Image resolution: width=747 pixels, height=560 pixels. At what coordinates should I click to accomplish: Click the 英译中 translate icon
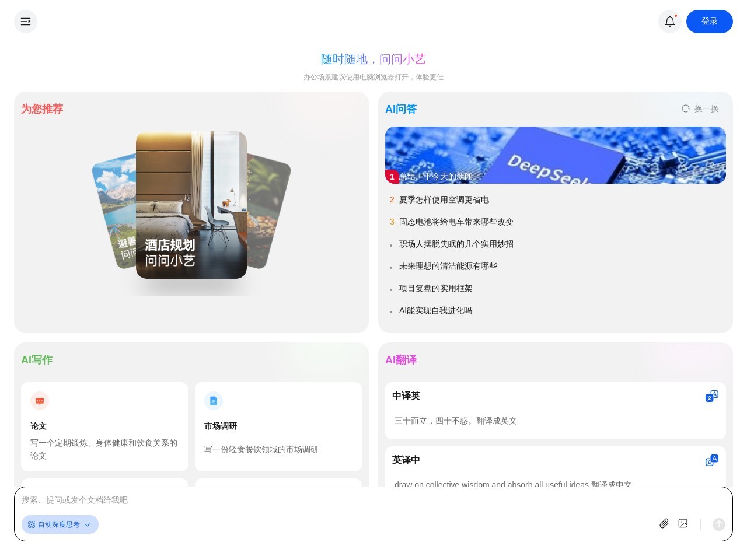[711, 460]
